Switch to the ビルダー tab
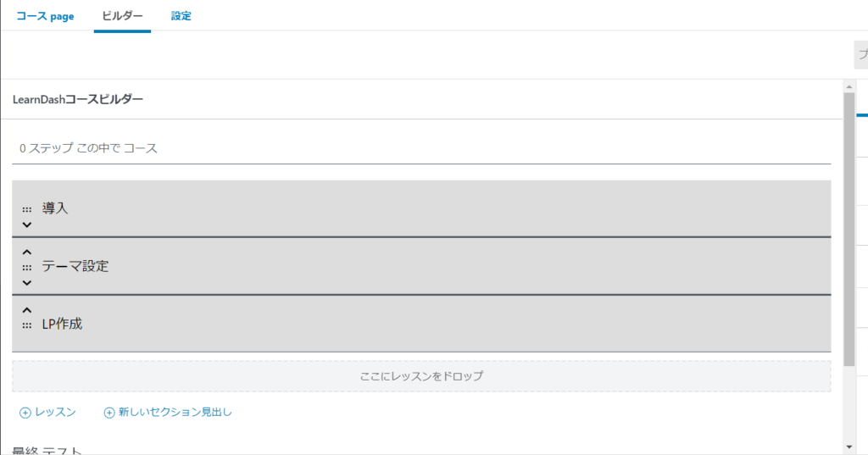The image size is (868, 455). tap(122, 15)
